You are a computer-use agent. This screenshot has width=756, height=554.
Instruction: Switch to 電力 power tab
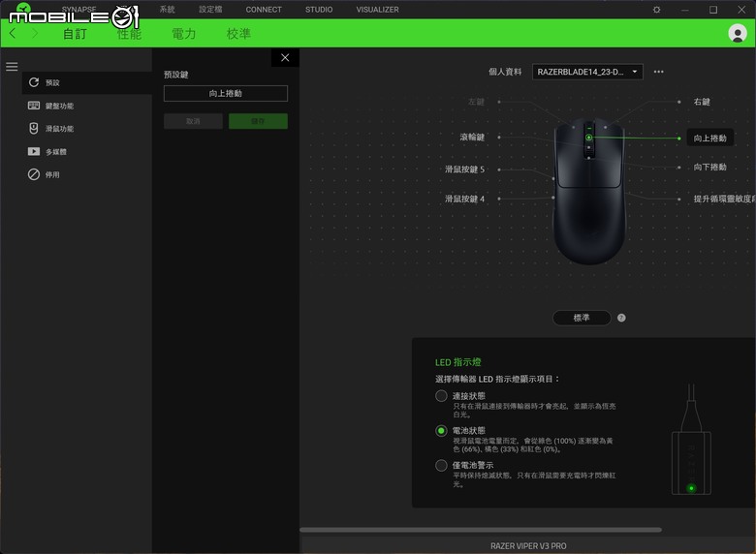(184, 34)
